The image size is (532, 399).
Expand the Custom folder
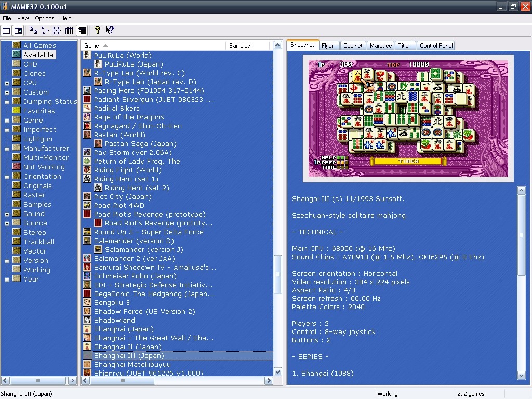tap(7, 92)
